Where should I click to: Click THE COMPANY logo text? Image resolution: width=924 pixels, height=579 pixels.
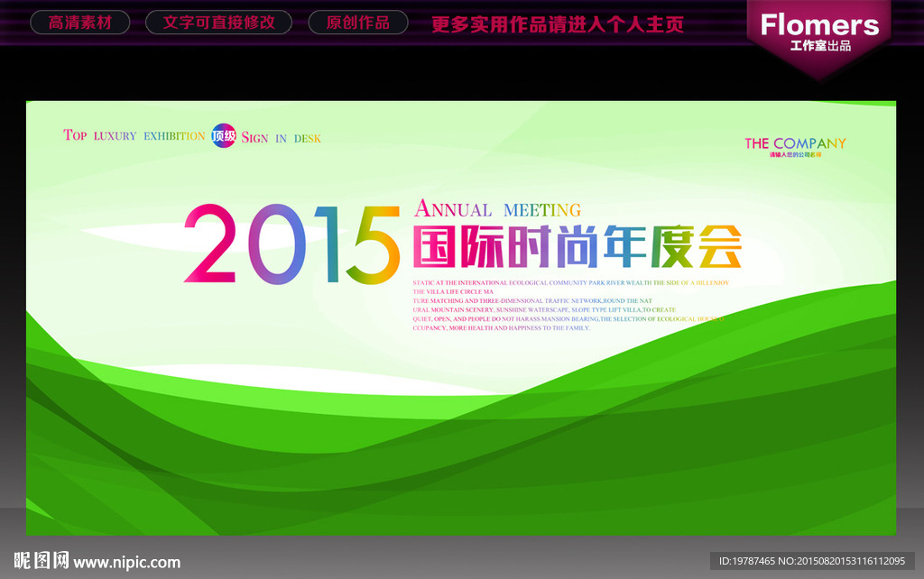pyautogui.click(x=795, y=143)
